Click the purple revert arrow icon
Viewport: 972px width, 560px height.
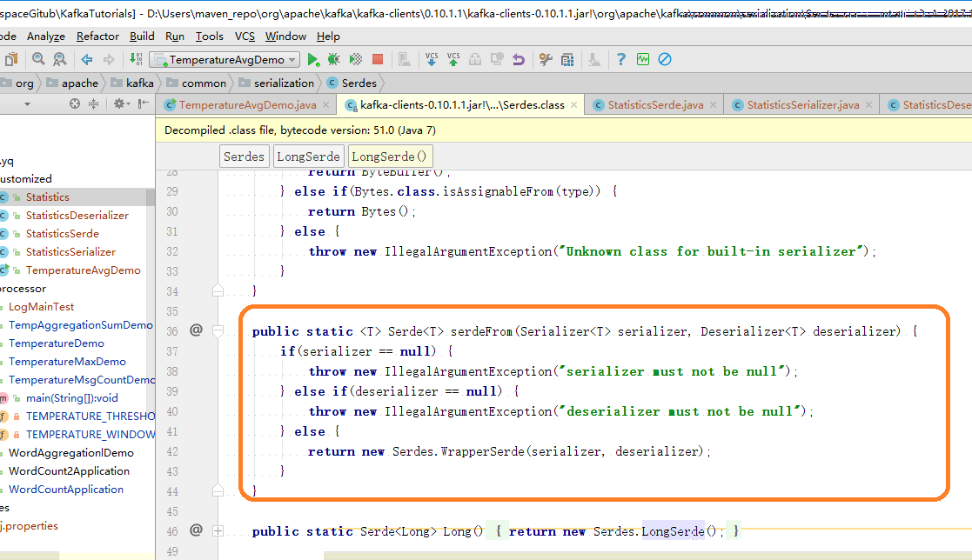click(x=519, y=59)
